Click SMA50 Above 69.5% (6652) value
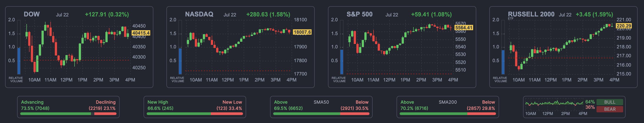 (288, 108)
